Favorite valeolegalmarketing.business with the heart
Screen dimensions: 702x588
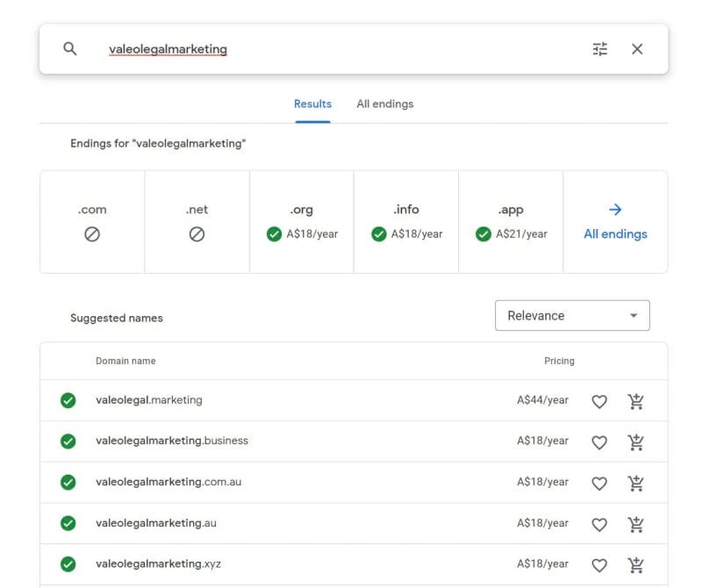click(599, 442)
